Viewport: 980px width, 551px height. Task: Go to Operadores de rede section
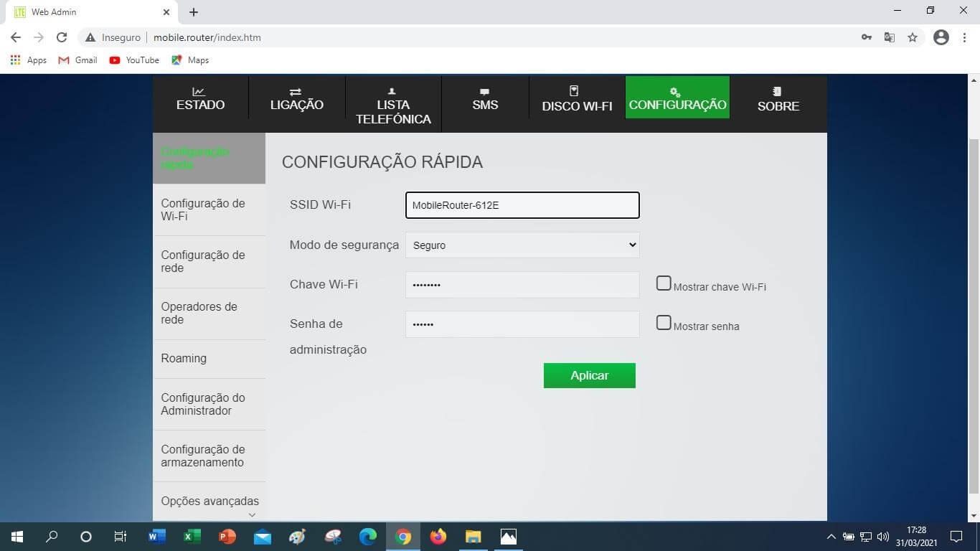pyautogui.click(x=199, y=313)
